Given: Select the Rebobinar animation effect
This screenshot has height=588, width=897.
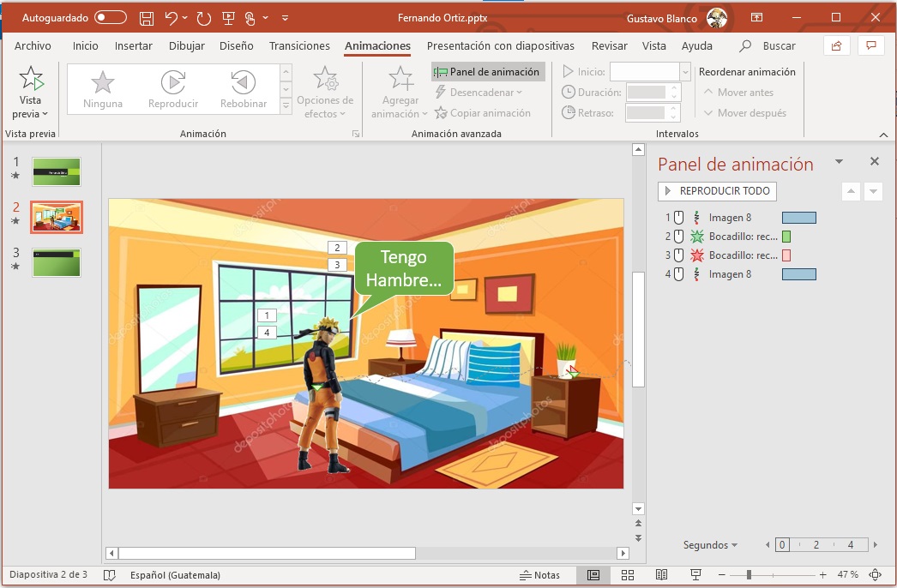Looking at the screenshot, I should (244, 89).
